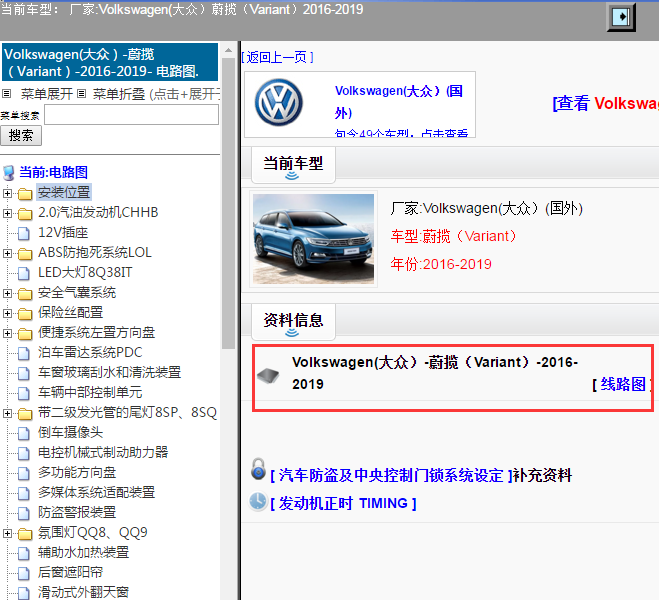Select 滑动式外翻天窗 in the tree
Screen dimensions: 659x600
pos(83,592)
